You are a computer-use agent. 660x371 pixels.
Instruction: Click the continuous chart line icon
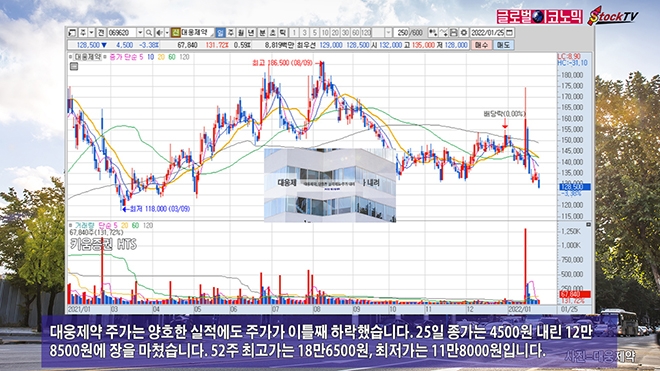pyautogui.click(x=443, y=32)
